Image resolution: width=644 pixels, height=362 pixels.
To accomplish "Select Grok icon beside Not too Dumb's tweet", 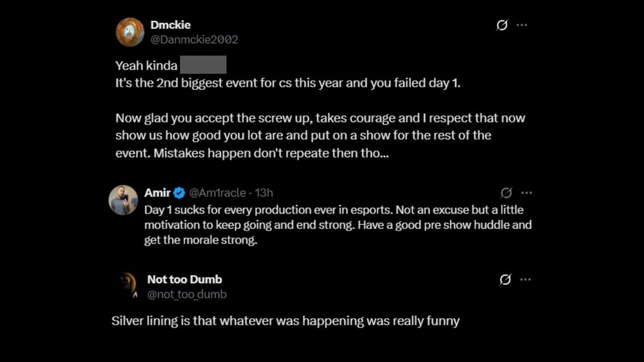I will pos(505,279).
